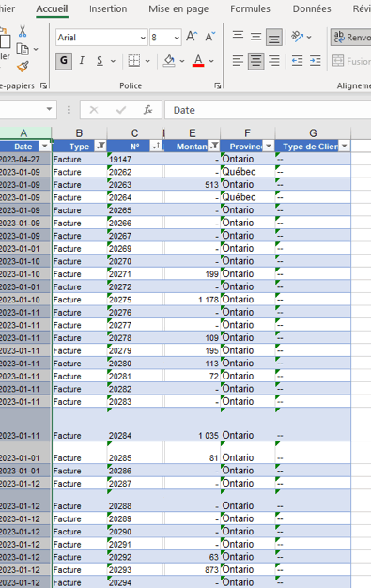This screenshot has height=588, width=371.
Task: Align text right
Action: (x=274, y=61)
